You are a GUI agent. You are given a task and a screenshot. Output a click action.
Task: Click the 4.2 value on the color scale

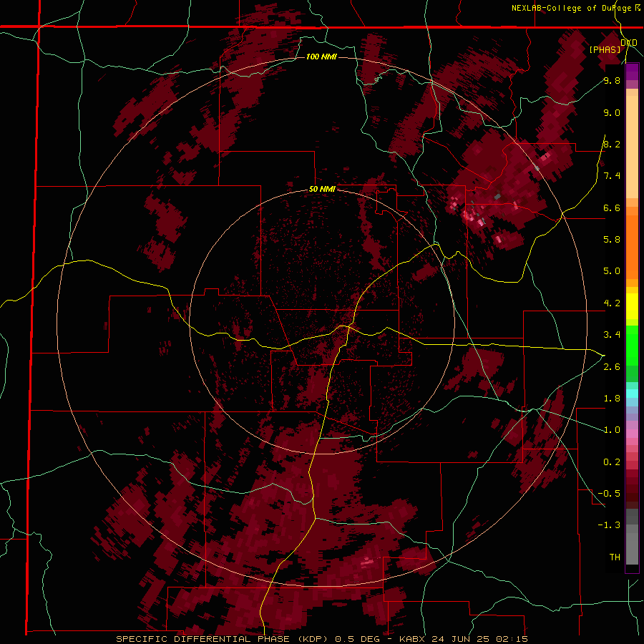[612, 303]
